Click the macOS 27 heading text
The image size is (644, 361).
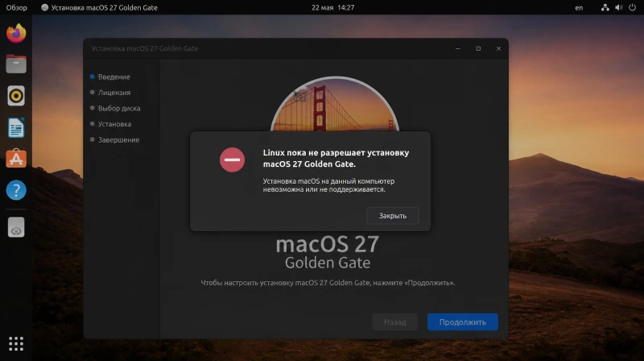point(328,244)
